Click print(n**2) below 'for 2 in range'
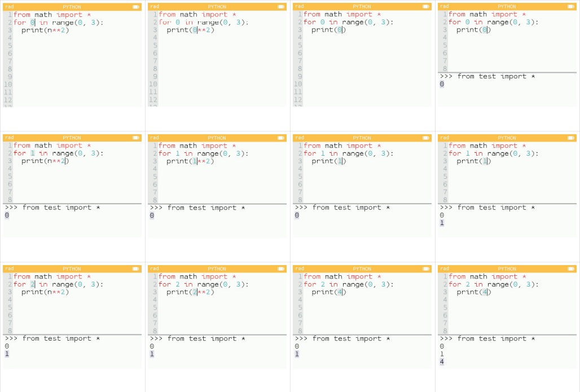The width and height of the screenshot is (580, 392). coord(45,292)
